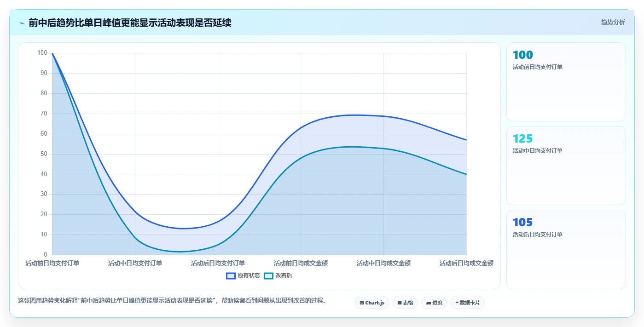Click the 进度 chip
The height and width of the screenshot is (327, 644).
click(434, 303)
